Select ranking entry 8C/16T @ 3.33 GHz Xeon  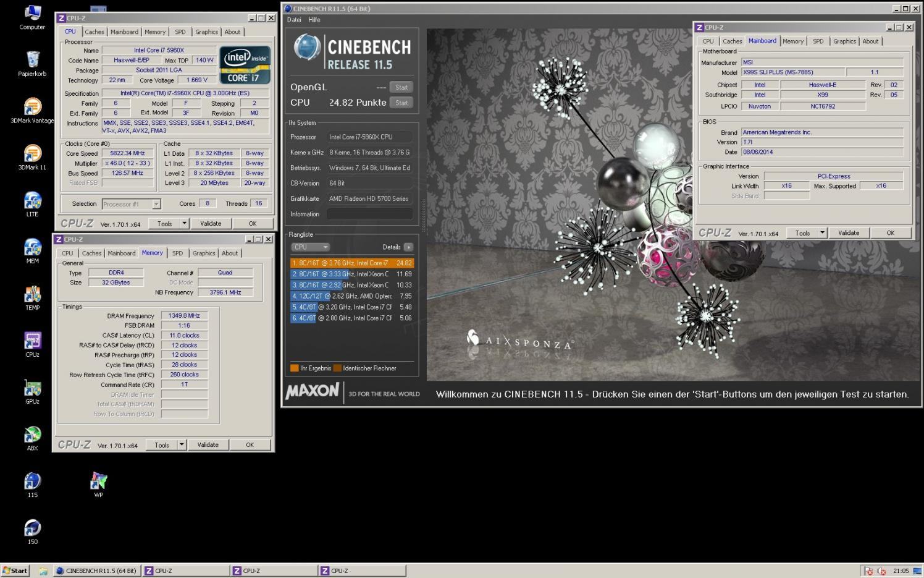(x=351, y=274)
